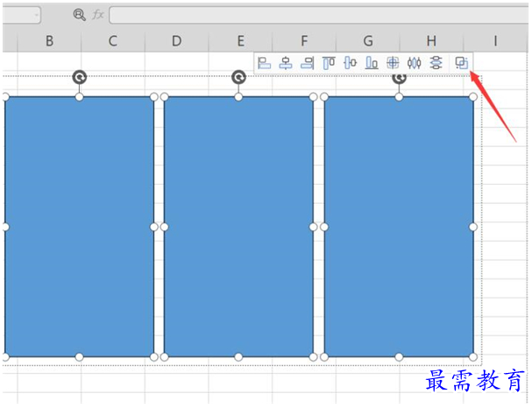
Task: Click the middle rectangle's top-left corner handle
Action: pos(165,97)
